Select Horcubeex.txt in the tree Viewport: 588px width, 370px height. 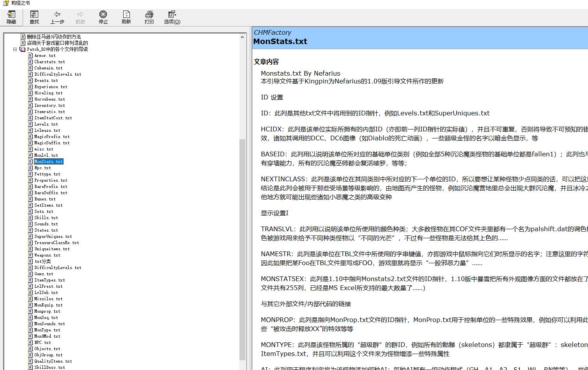pyautogui.click(x=50, y=99)
